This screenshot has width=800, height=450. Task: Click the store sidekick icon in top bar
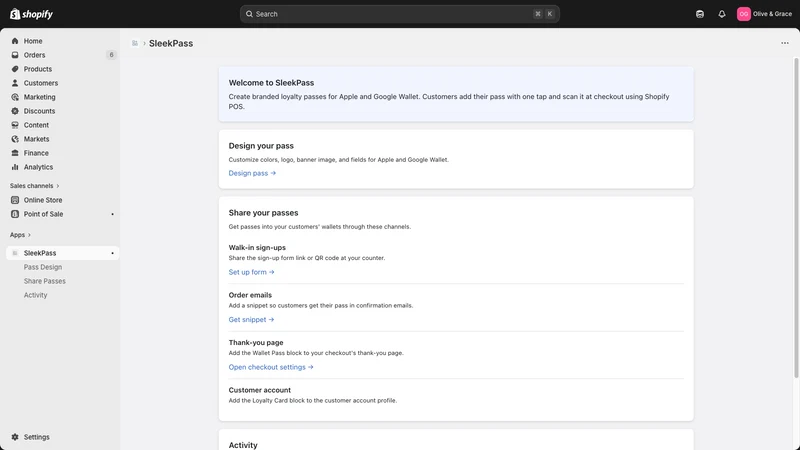click(x=699, y=14)
